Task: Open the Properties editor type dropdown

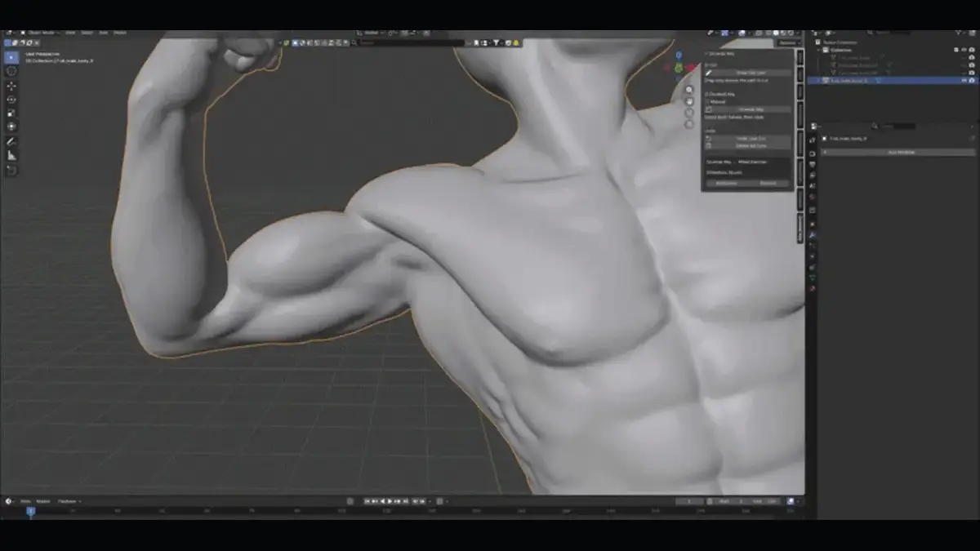Action: click(x=815, y=126)
